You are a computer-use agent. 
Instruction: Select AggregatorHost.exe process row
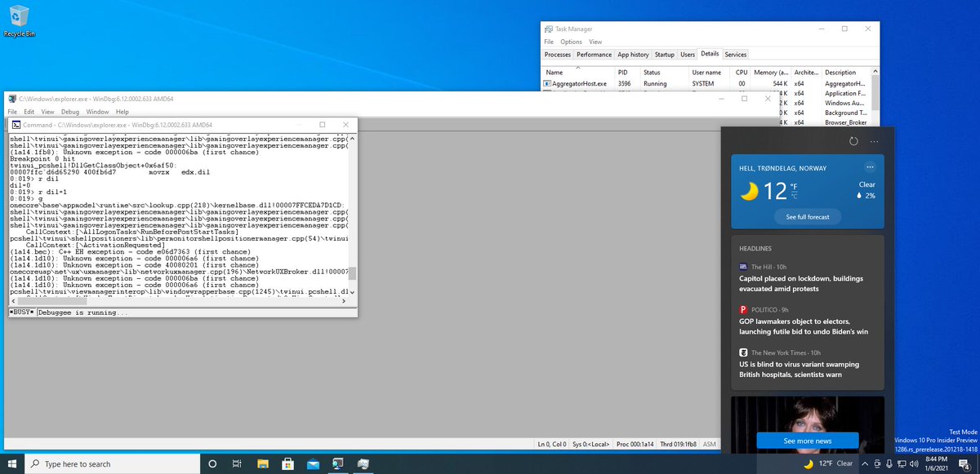pyautogui.click(x=706, y=83)
